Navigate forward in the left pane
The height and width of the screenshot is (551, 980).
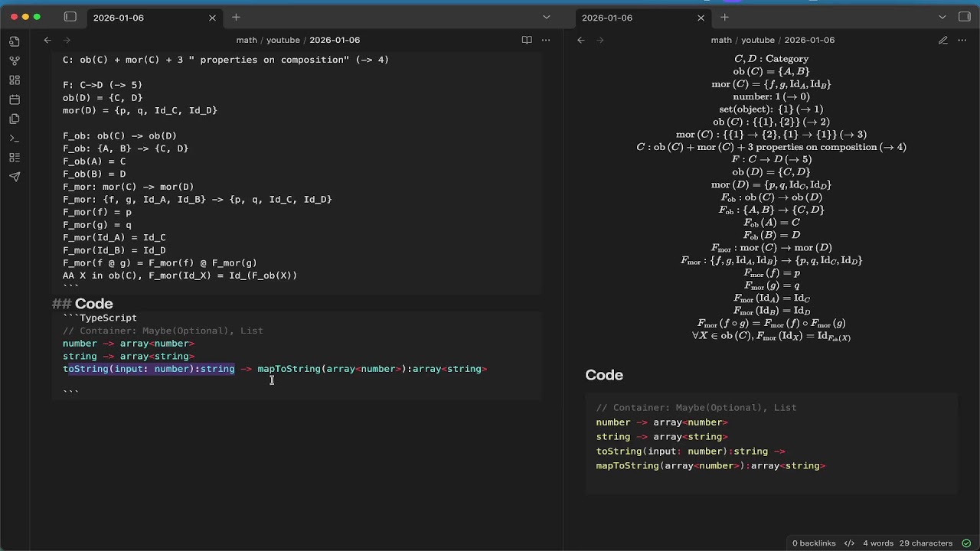pyautogui.click(x=67, y=40)
